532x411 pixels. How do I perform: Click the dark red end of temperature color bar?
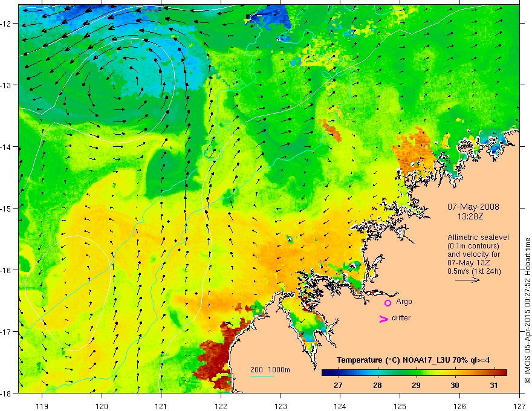502,372
